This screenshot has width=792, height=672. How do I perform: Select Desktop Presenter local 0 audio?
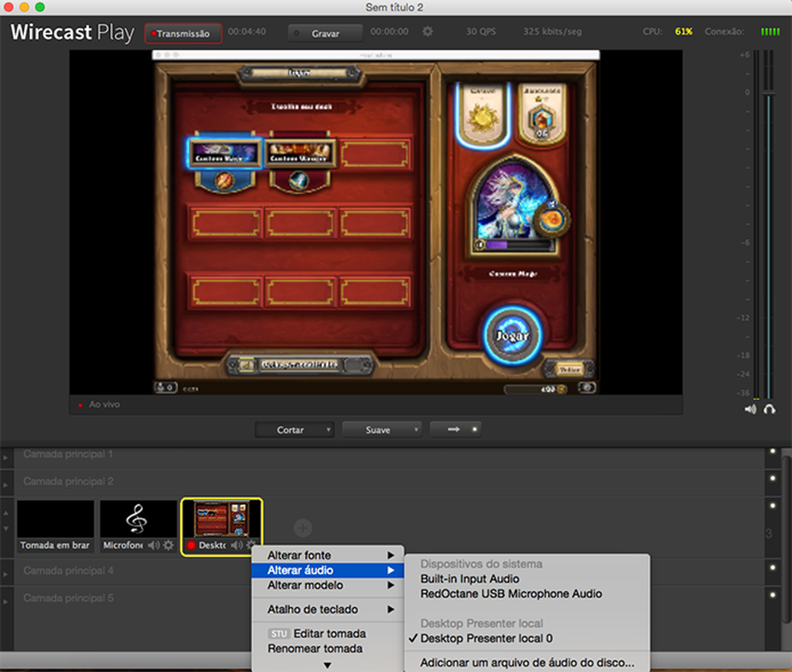527,638
